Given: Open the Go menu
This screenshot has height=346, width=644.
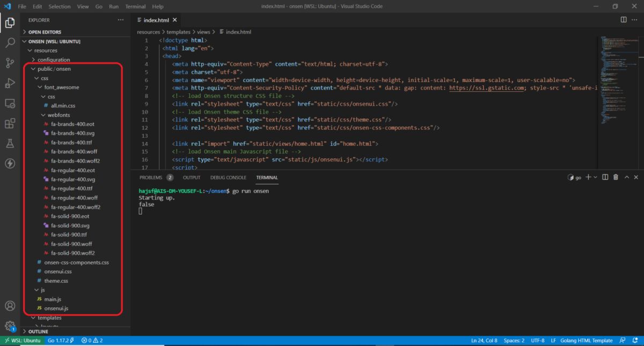Looking at the screenshot, I should tap(99, 6).
